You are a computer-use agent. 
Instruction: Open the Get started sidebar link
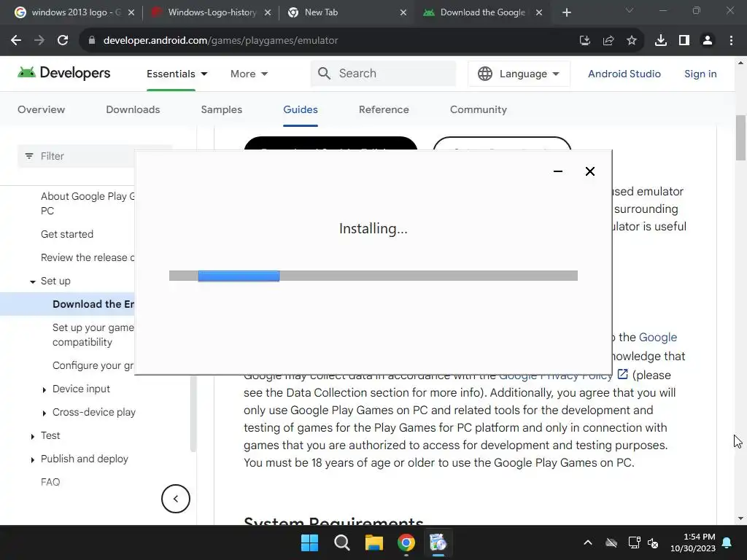tap(66, 234)
